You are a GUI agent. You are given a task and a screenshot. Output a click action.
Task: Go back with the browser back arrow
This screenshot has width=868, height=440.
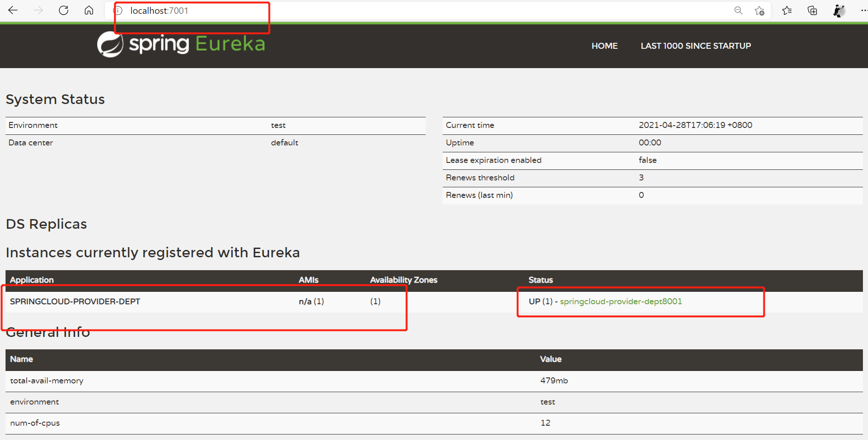click(13, 10)
